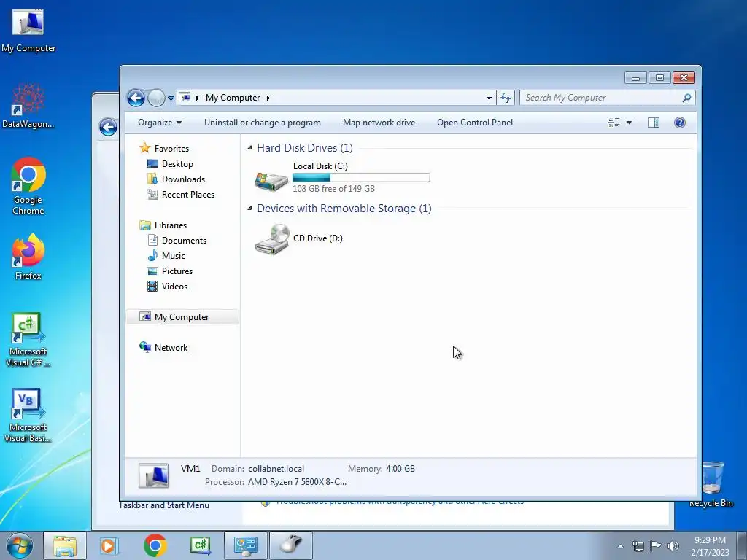Click the search magnifier icon

point(686,98)
